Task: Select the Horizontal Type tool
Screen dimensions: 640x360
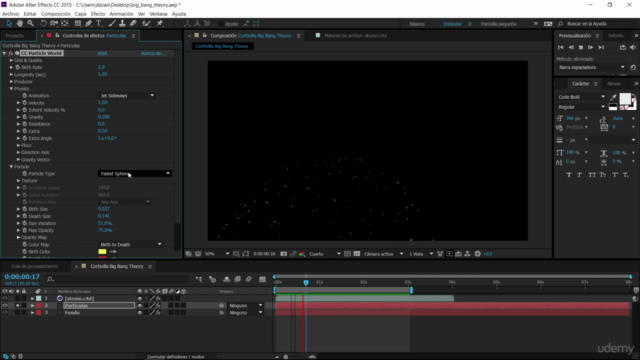Action: tap(99, 24)
